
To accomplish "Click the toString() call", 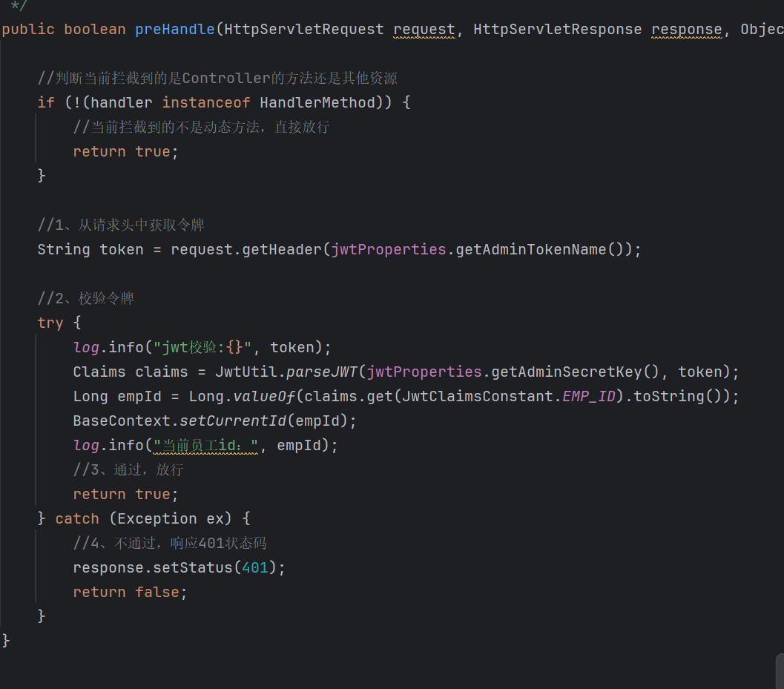I will pos(677,397).
